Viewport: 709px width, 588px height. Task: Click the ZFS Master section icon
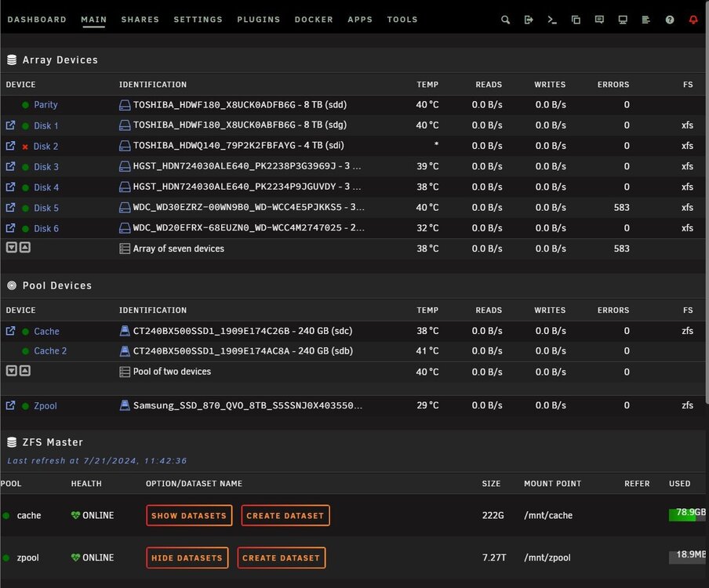pyautogui.click(x=12, y=442)
